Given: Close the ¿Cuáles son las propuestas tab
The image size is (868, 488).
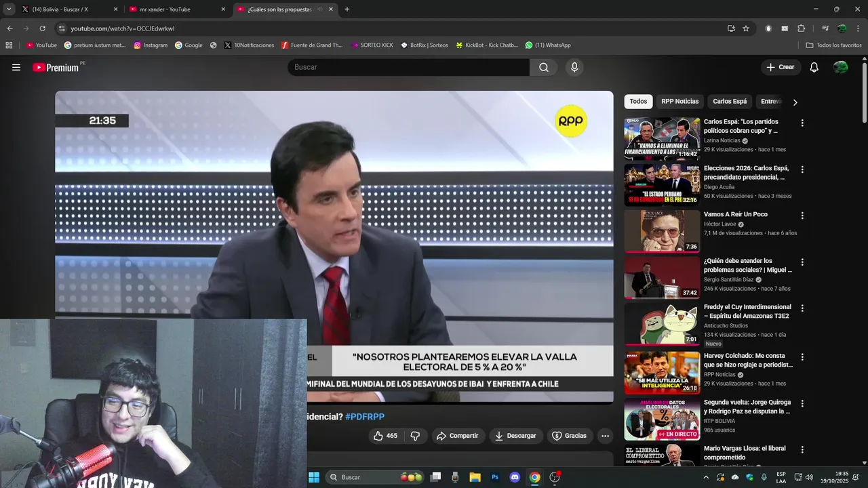Looking at the screenshot, I should coord(331,9).
